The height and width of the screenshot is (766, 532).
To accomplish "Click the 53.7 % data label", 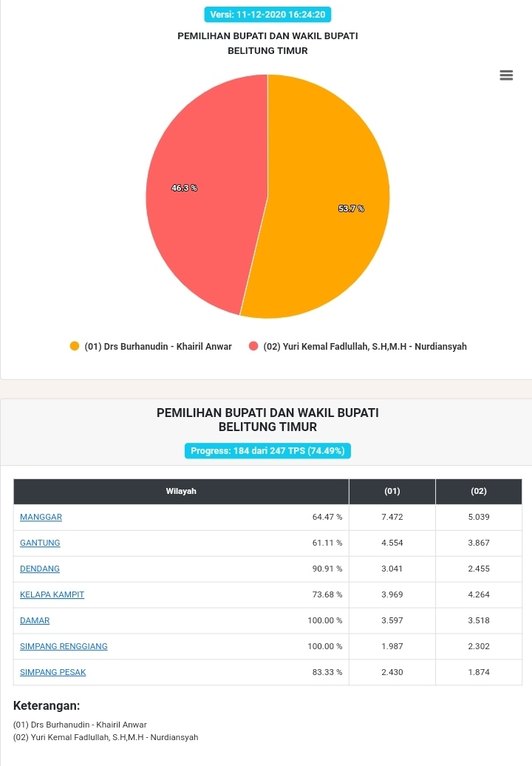I will coord(352,209).
